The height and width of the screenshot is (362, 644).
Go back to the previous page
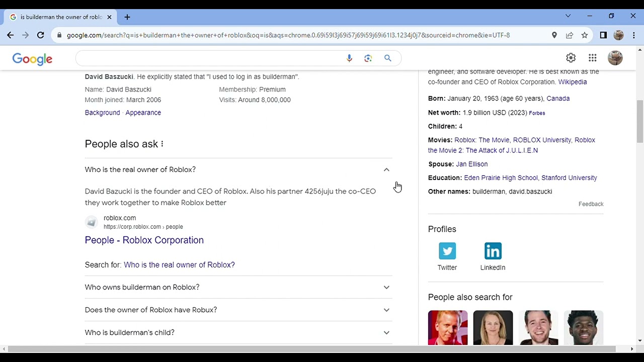pos(11,35)
